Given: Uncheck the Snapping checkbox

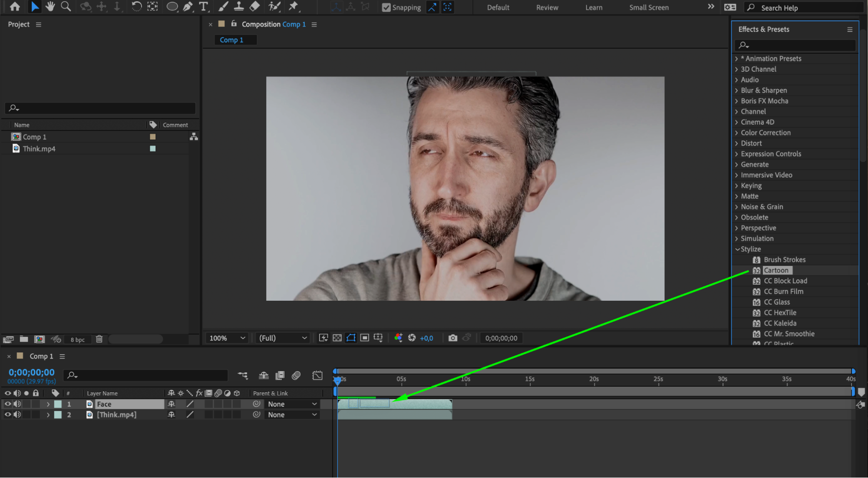Looking at the screenshot, I should coord(386,7).
